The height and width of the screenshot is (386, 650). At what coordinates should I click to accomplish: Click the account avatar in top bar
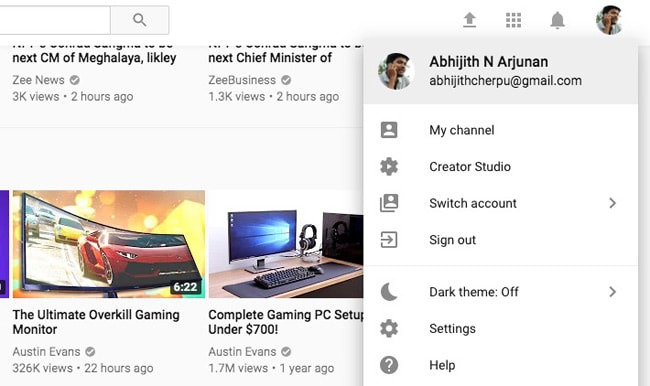(x=609, y=20)
